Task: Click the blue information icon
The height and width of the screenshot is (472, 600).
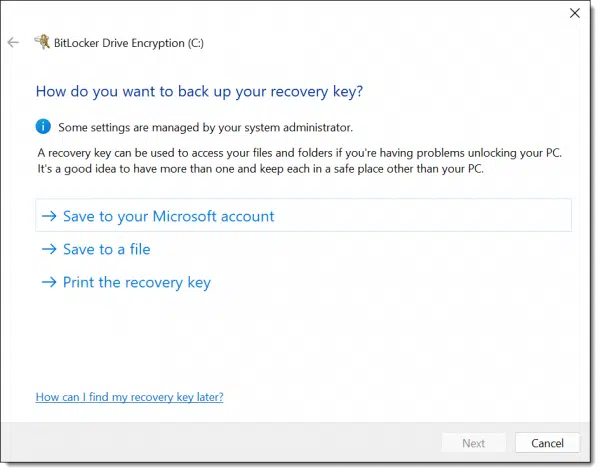Action: [43, 127]
